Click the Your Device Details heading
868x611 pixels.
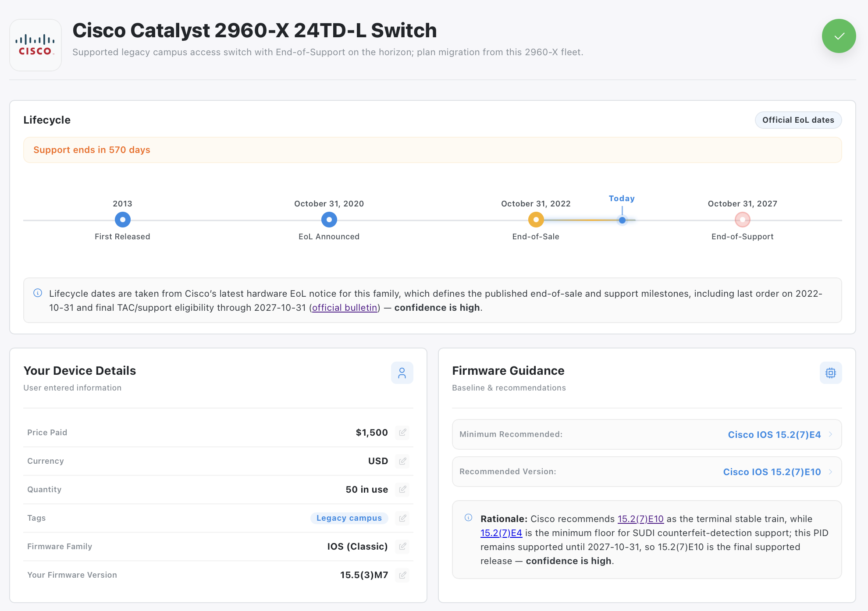(x=80, y=371)
